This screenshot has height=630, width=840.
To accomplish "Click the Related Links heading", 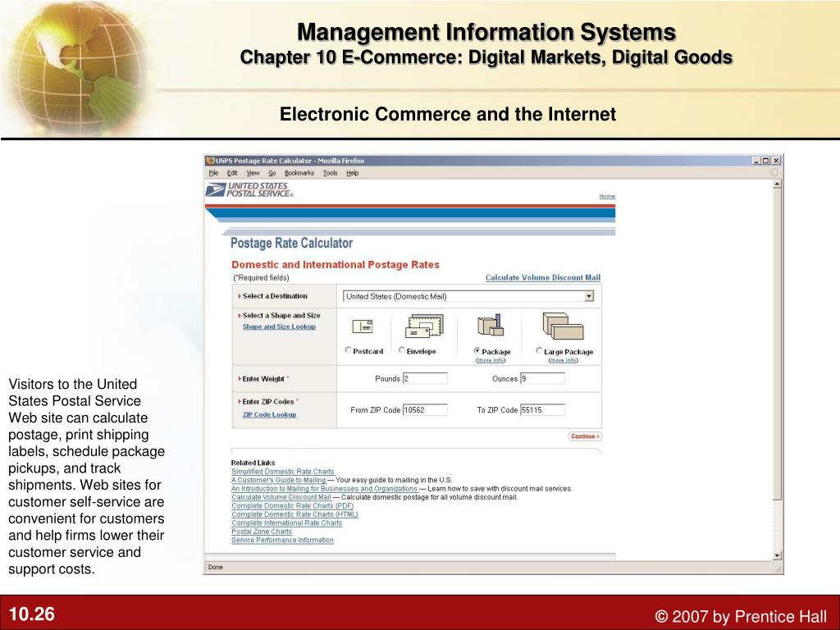I will pyautogui.click(x=253, y=463).
